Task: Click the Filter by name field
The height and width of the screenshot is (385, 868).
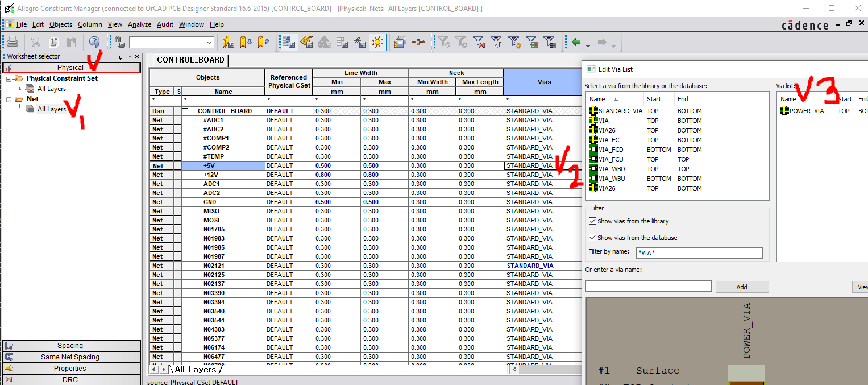Action: (699, 252)
